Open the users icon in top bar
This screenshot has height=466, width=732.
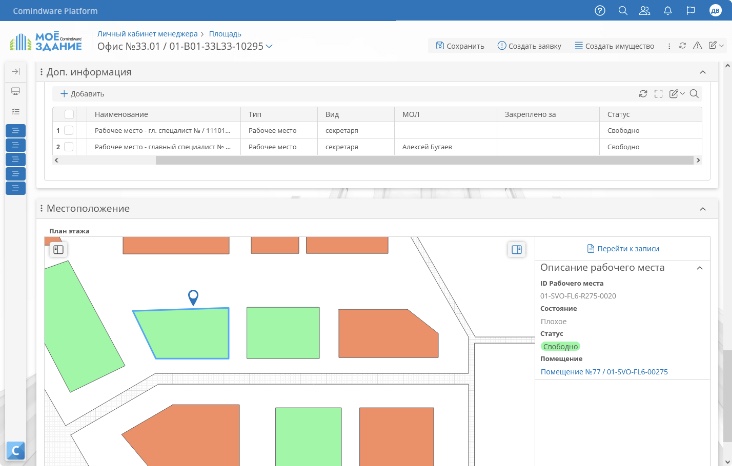click(x=645, y=10)
